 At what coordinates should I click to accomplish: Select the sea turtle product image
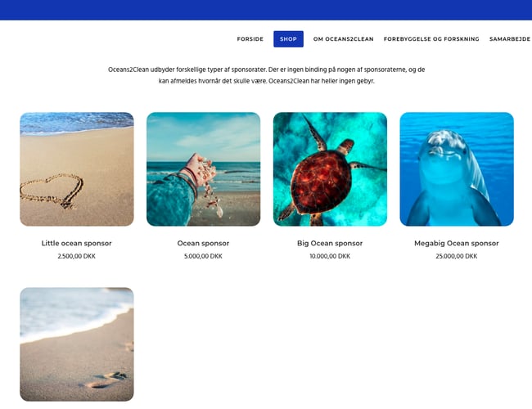pyautogui.click(x=330, y=169)
